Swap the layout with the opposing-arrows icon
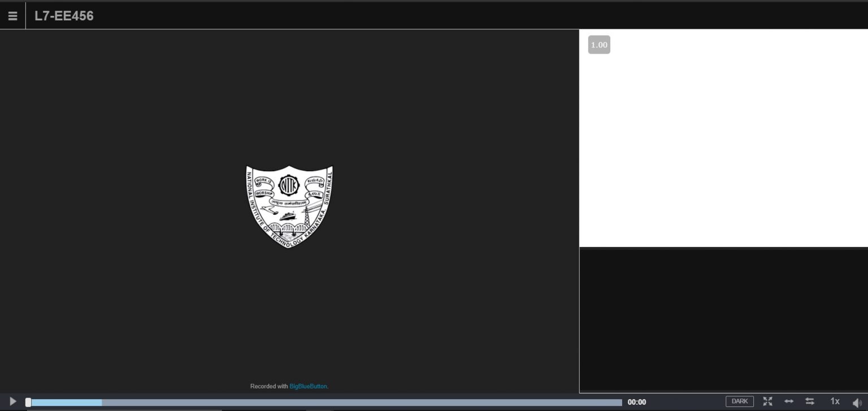 (810, 401)
